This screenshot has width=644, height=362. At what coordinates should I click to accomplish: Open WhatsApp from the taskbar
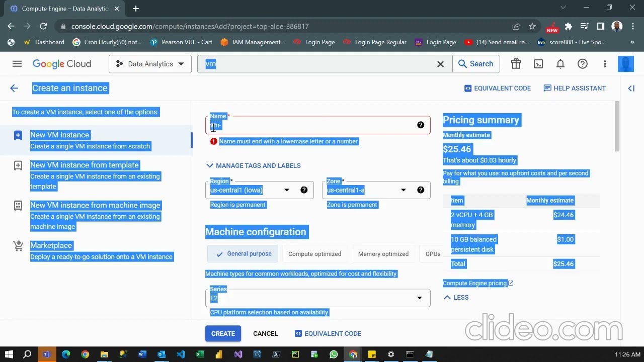coord(334,354)
